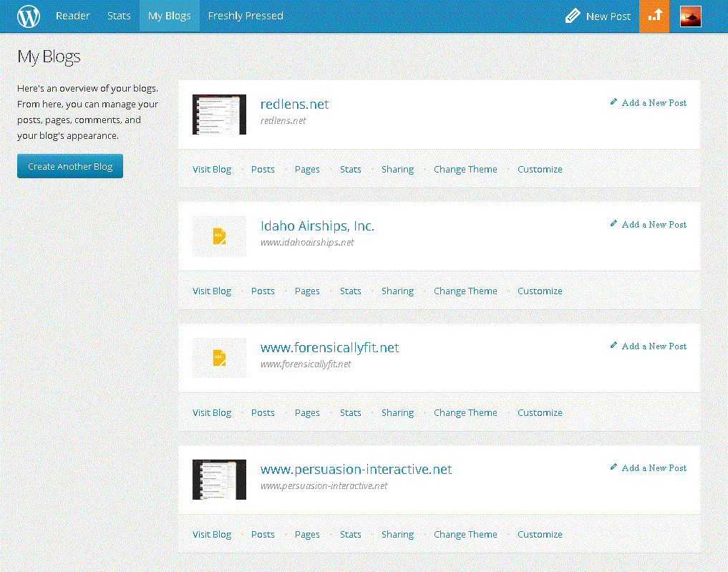
Task: Open Change Theme for www.forensicallyfit.net
Action: pos(465,413)
